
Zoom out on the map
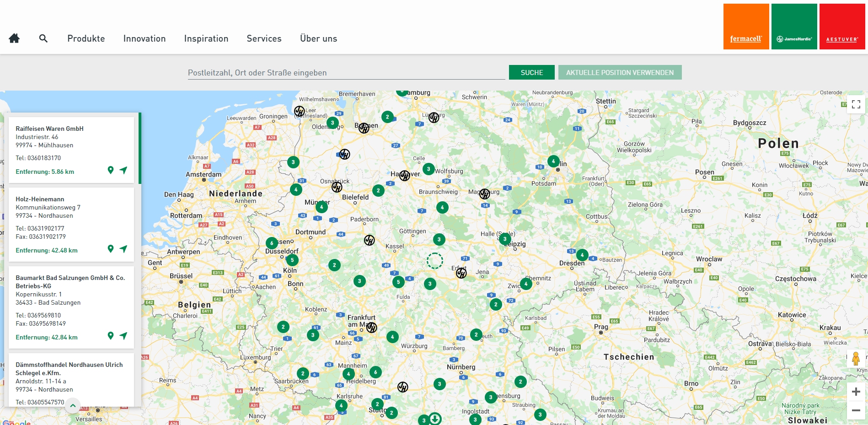click(856, 410)
